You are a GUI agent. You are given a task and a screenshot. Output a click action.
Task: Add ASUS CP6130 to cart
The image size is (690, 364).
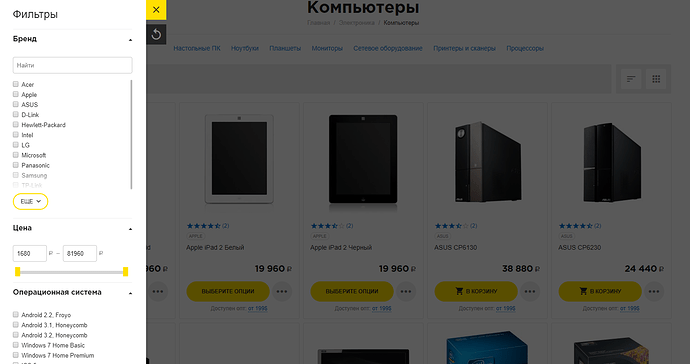coord(476,291)
